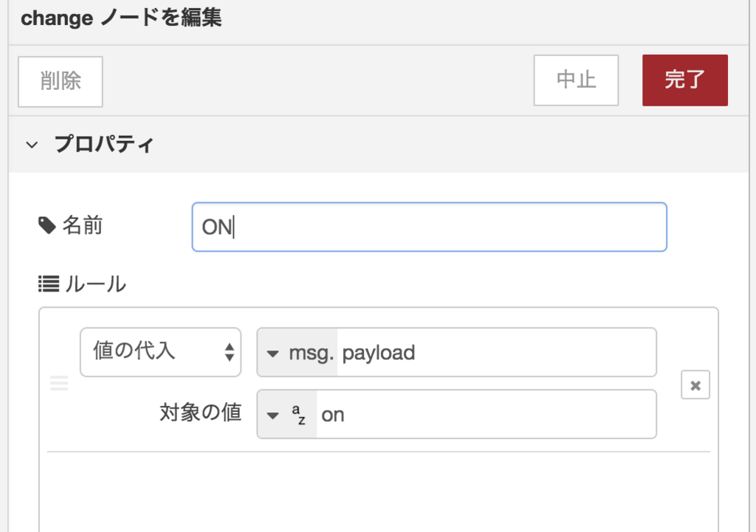Click the 対象の値 label

(201, 413)
